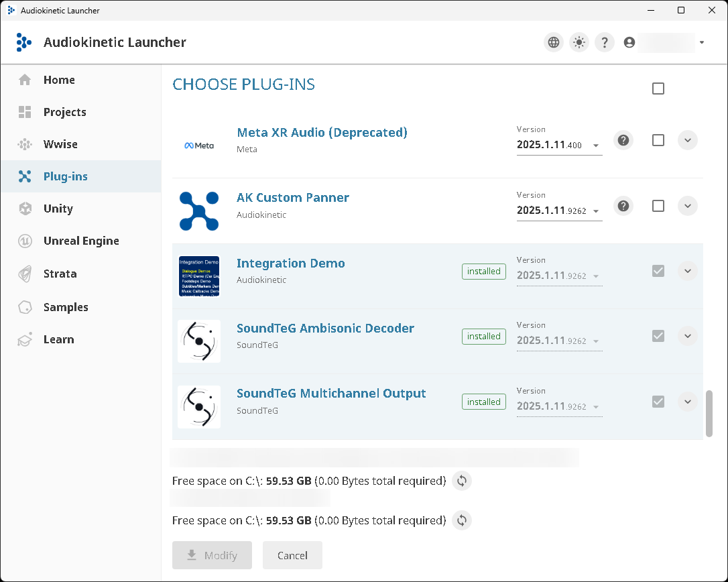Open the Integration Demo version dropdown
The width and height of the screenshot is (728, 582).
click(x=559, y=276)
